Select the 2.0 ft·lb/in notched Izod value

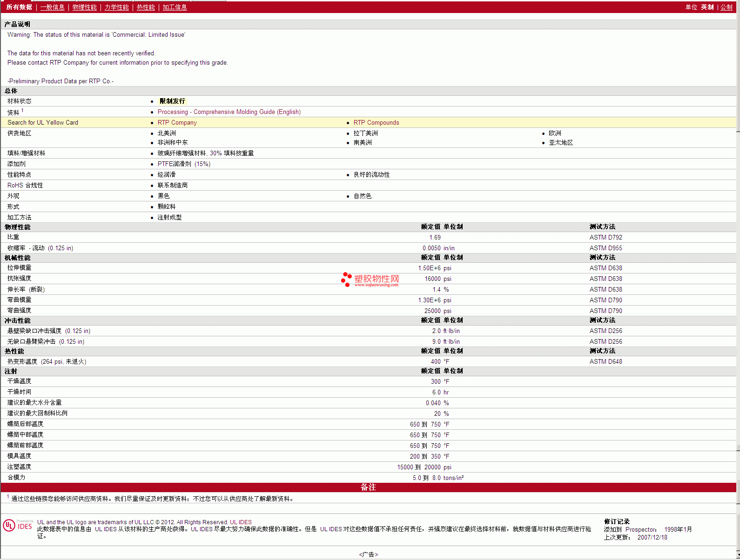(445, 331)
